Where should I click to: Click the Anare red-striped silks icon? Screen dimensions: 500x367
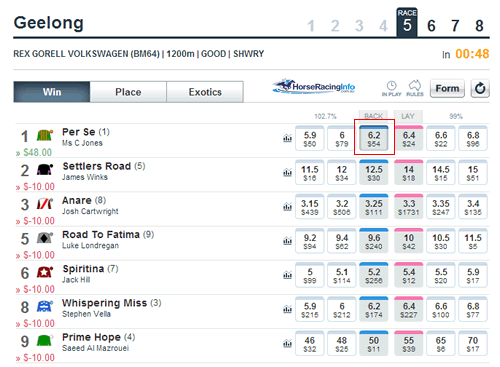pyautogui.click(x=45, y=204)
